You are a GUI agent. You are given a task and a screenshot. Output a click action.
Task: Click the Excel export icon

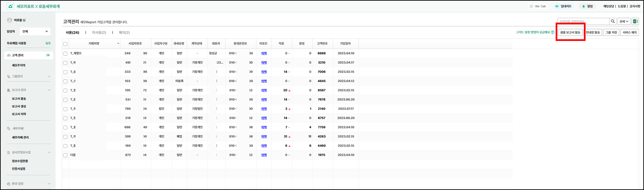(635, 21)
